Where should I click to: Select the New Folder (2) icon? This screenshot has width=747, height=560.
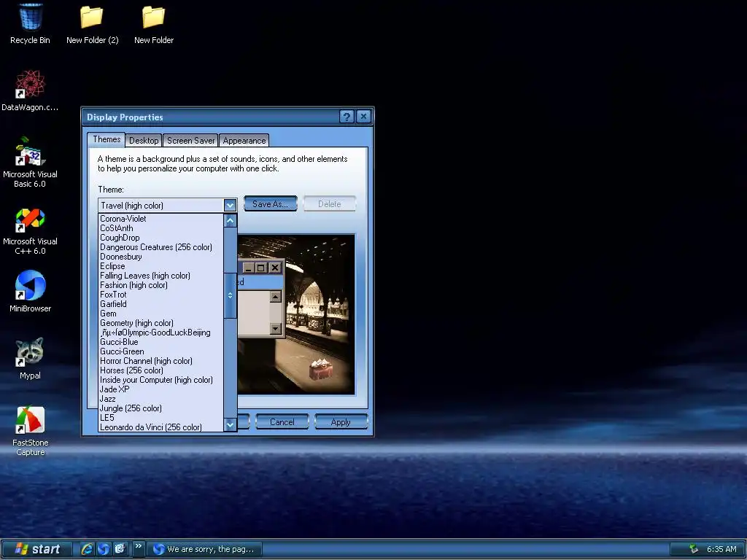pyautogui.click(x=92, y=24)
